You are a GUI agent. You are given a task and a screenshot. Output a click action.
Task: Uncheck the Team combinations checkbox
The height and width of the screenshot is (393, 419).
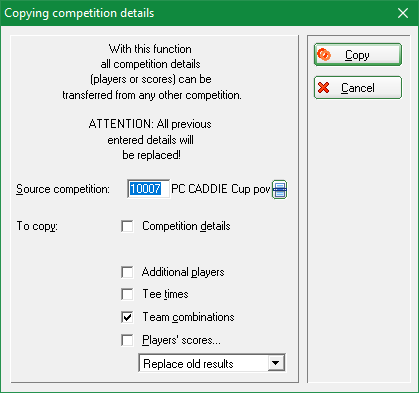click(x=127, y=317)
